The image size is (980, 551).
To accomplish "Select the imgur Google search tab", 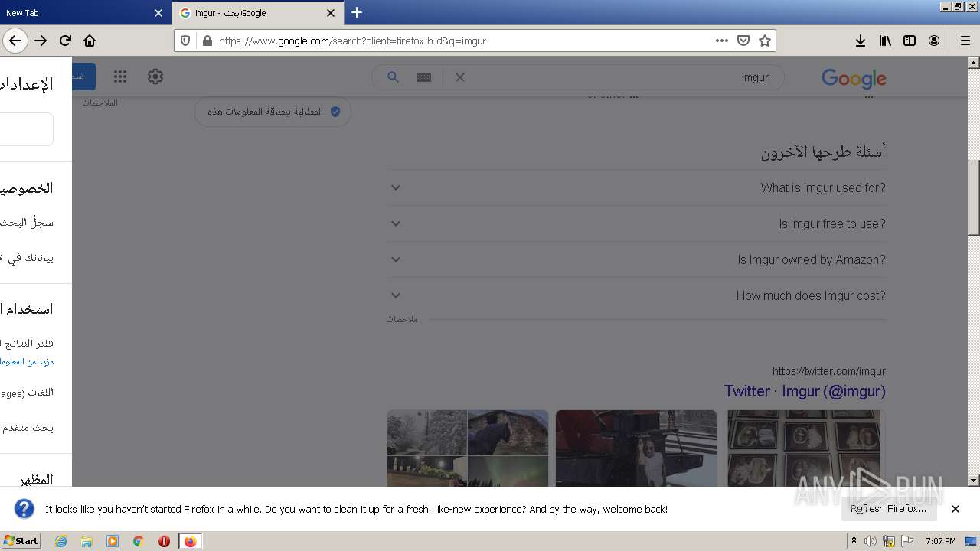I will point(256,13).
